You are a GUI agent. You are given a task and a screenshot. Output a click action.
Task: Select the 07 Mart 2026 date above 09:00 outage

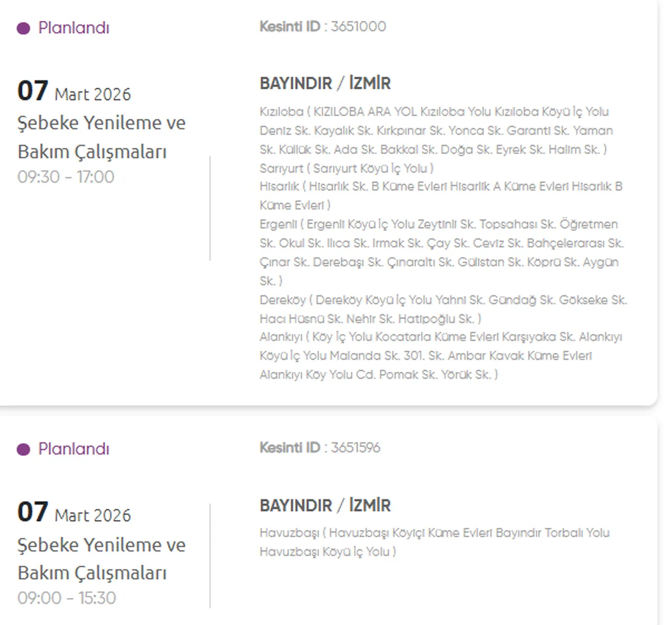point(74,513)
